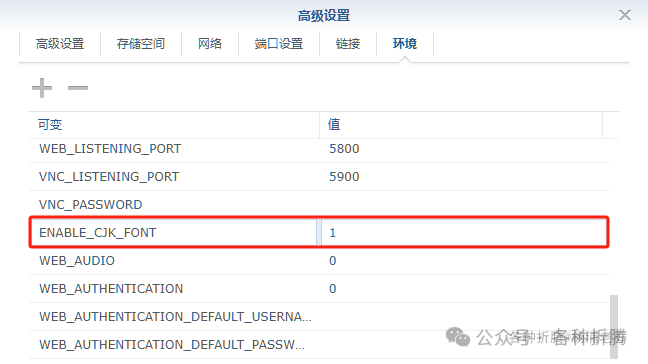
Task: Select the VNC_PASSWORD row
Action: click(319, 205)
